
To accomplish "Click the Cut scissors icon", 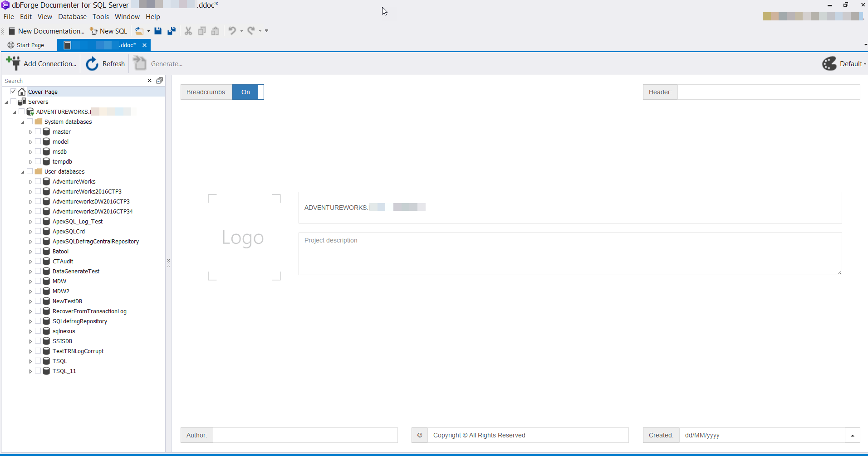I will 188,31.
